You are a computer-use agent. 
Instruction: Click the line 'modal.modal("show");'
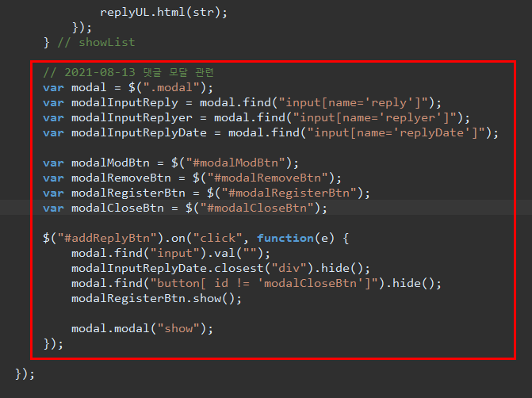[x=142, y=328]
